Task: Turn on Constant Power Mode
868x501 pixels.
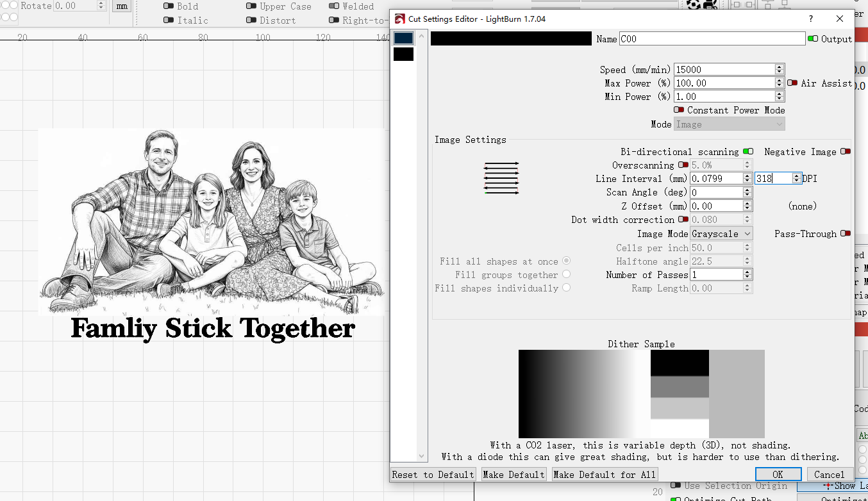Action: 679,110
